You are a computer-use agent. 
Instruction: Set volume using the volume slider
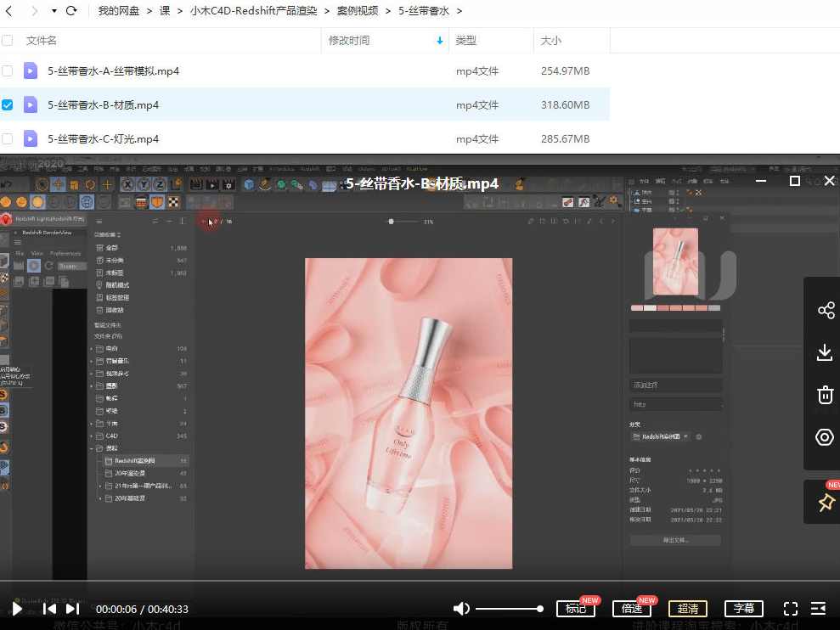click(510, 609)
